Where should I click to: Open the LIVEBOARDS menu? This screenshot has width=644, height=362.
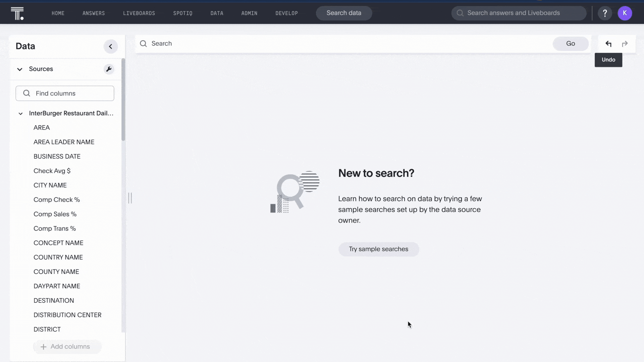point(139,13)
